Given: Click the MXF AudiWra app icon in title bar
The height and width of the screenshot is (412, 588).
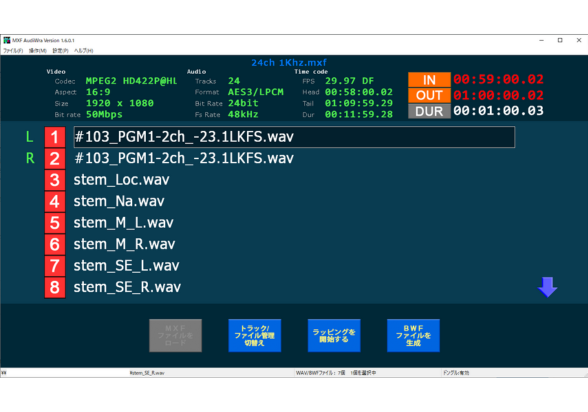Looking at the screenshot, I should click(x=7, y=40).
